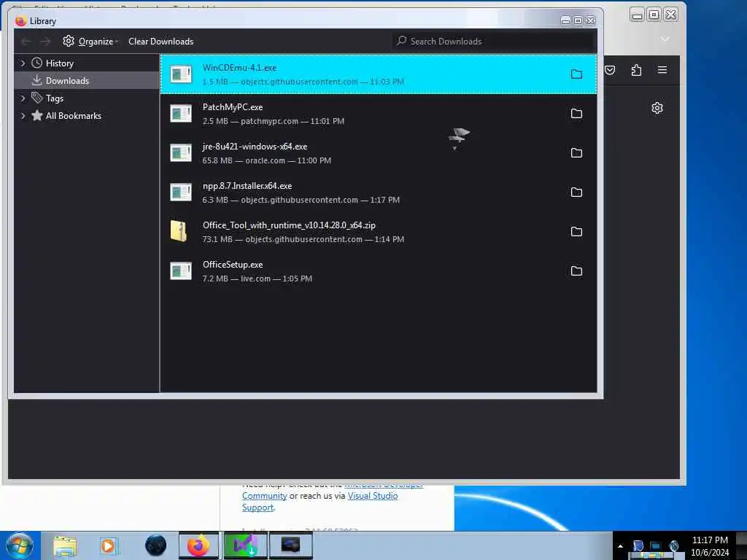This screenshot has width=747, height=560.
Task: Select Tags in the Library sidebar
Action: 54,98
